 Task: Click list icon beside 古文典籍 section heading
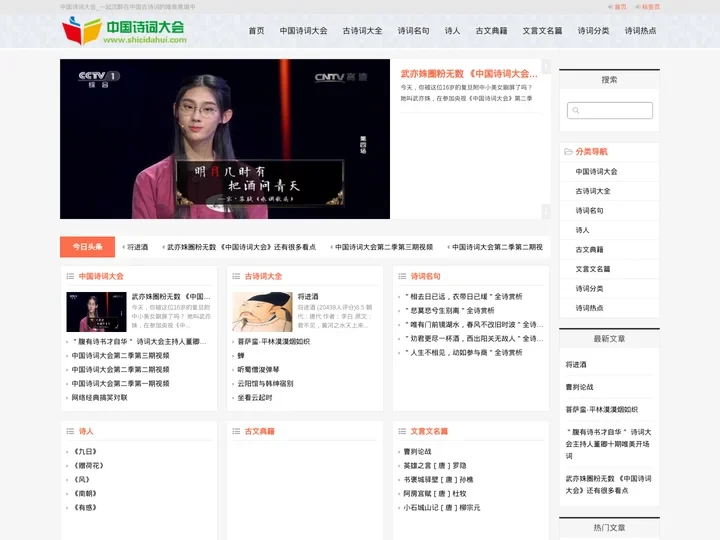coord(236,431)
